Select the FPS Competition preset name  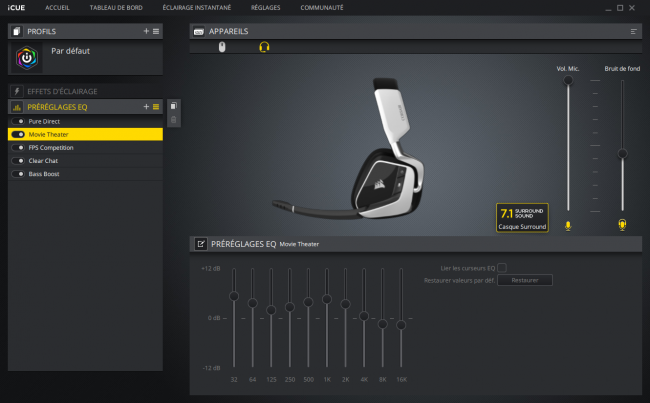pos(51,148)
